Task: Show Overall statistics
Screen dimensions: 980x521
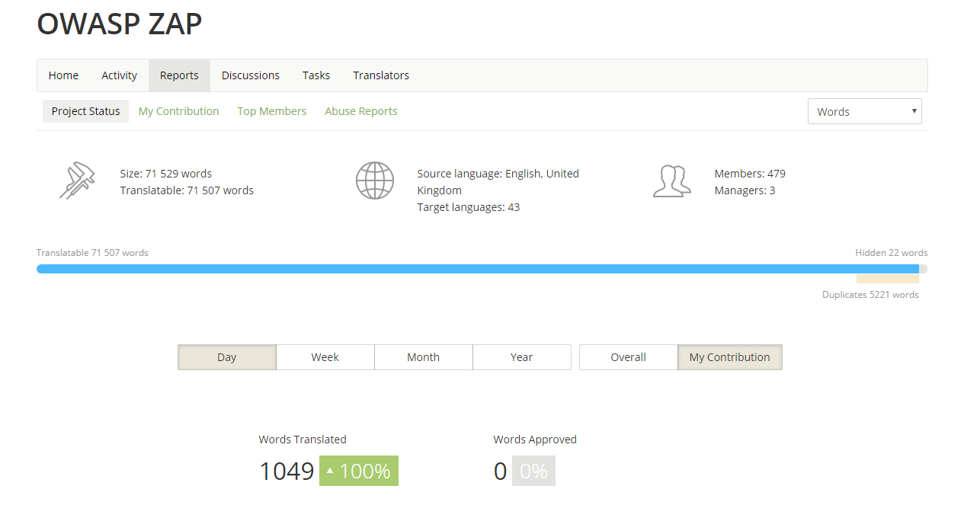Action: point(629,357)
